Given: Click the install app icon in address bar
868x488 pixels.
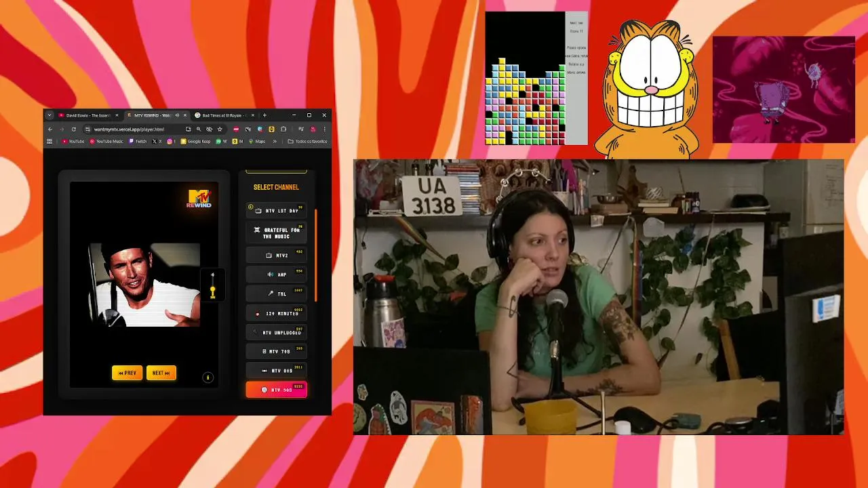Looking at the screenshot, I should pos(188,129).
